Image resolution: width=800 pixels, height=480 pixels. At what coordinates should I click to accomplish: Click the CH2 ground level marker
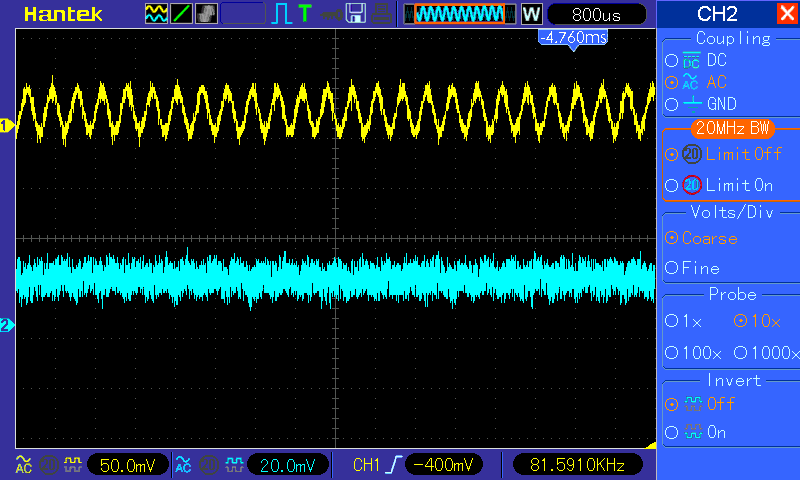[7, 325]
